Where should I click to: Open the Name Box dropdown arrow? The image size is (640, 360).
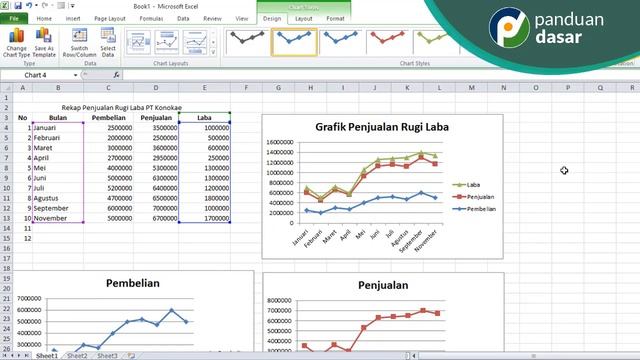[x=76, y=75]
